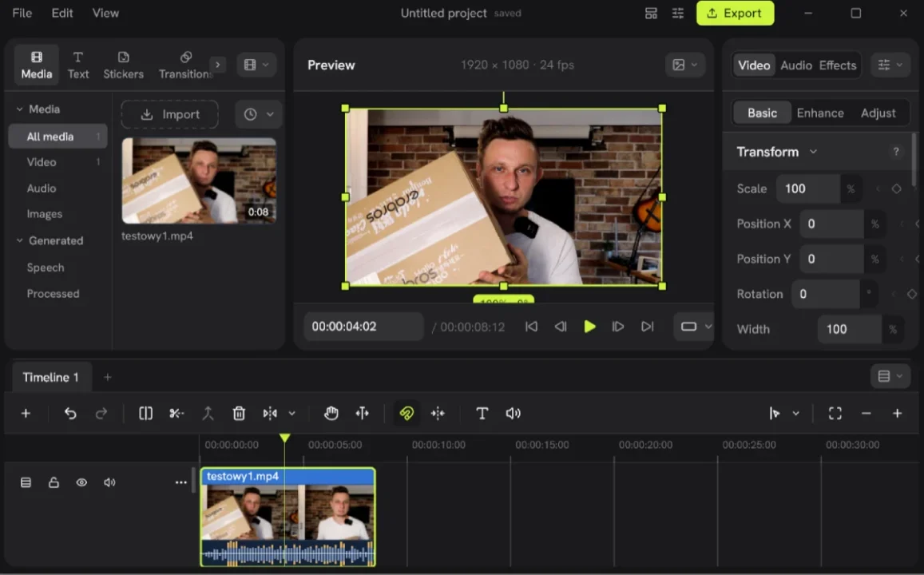The width and height of the screenshot is (924, 575).
Task: Jump to the start of the clip
Action: pyautogui.click(x=531, y=327)
